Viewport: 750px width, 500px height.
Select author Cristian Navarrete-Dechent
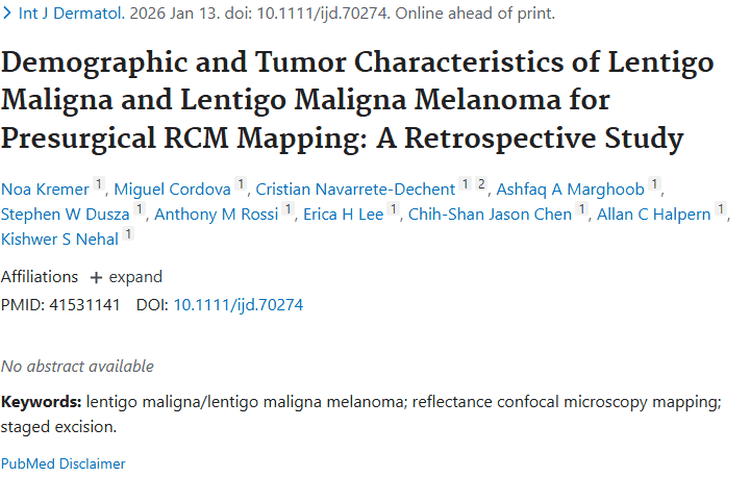click(x=355, y=188)
